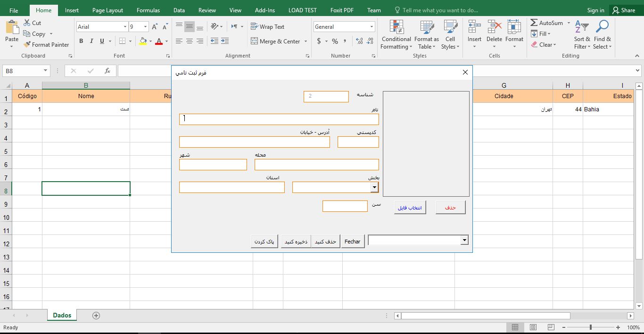Open the font name dropdown showing Arial
This screenshot has height=334, width=644.
(x=125, y=27)
